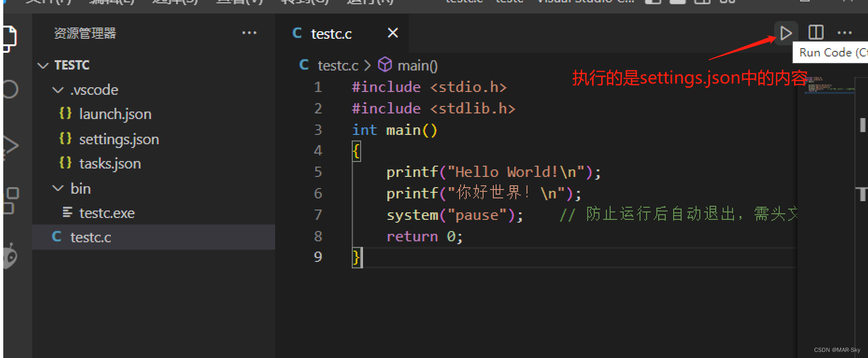Open the Explorer panel ellipsis menu
868x358 pixels.
coord(249,33)
